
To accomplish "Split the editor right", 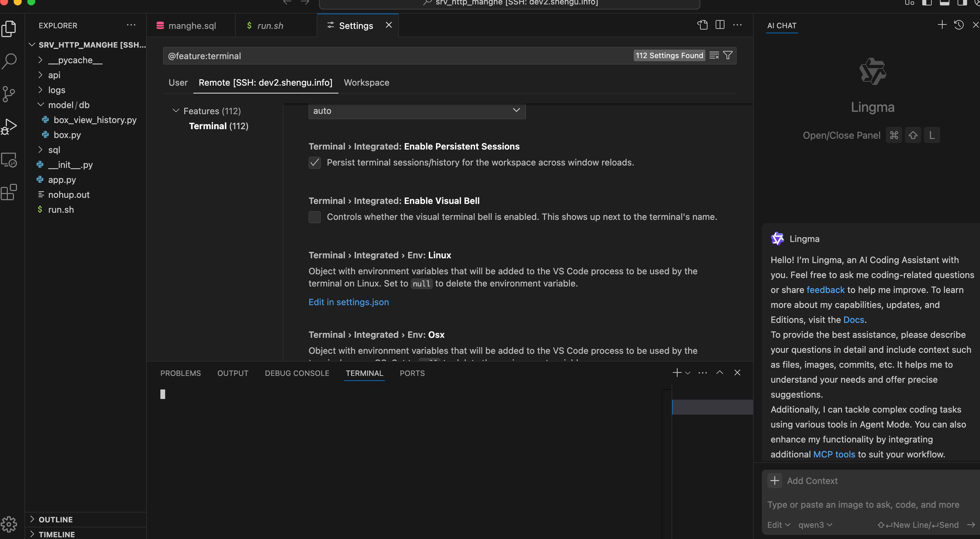I will [x=720, y=25].
